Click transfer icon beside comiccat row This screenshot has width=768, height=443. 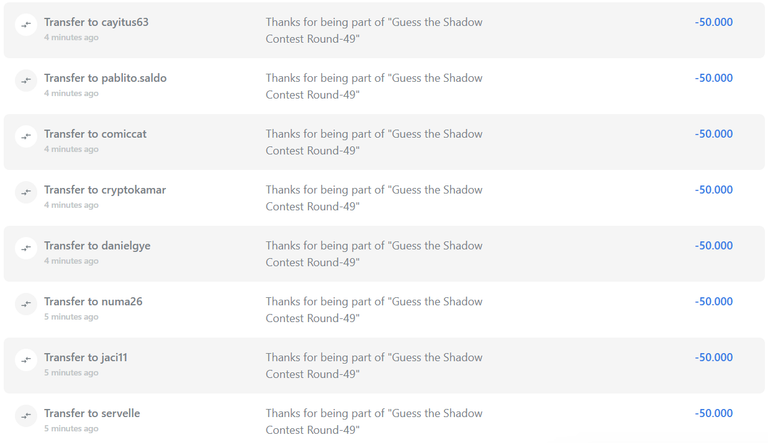pos(26,136)
